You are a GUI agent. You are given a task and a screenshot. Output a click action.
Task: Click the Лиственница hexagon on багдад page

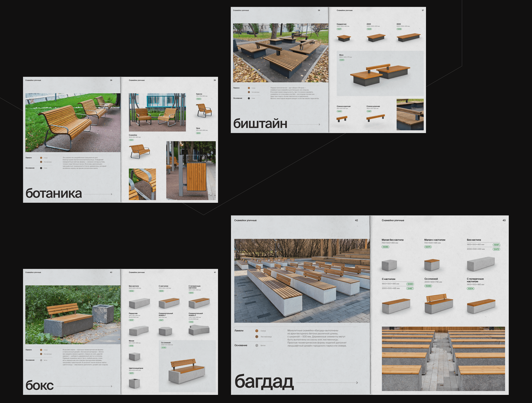[x=257, y=337]
